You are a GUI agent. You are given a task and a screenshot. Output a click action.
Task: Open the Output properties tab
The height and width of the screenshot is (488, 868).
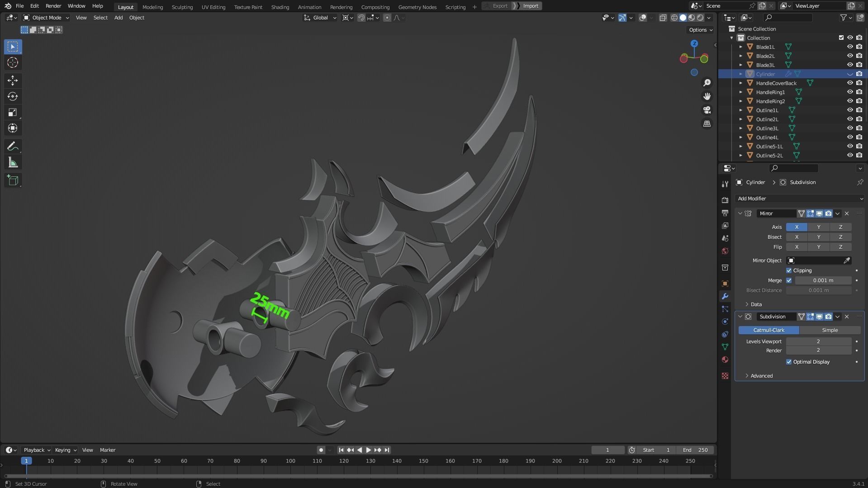pyautogui.click(x=725, y=213)
